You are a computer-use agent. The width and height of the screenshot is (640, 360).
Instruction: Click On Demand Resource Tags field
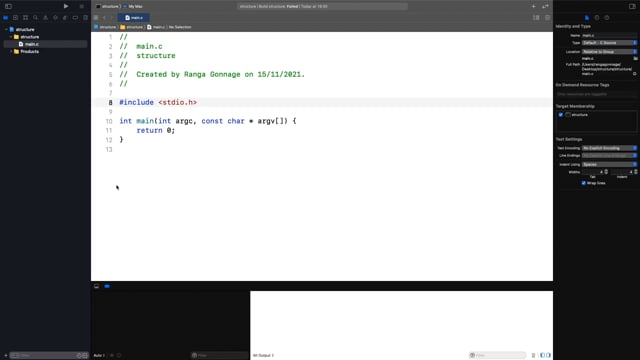point(596,94)
